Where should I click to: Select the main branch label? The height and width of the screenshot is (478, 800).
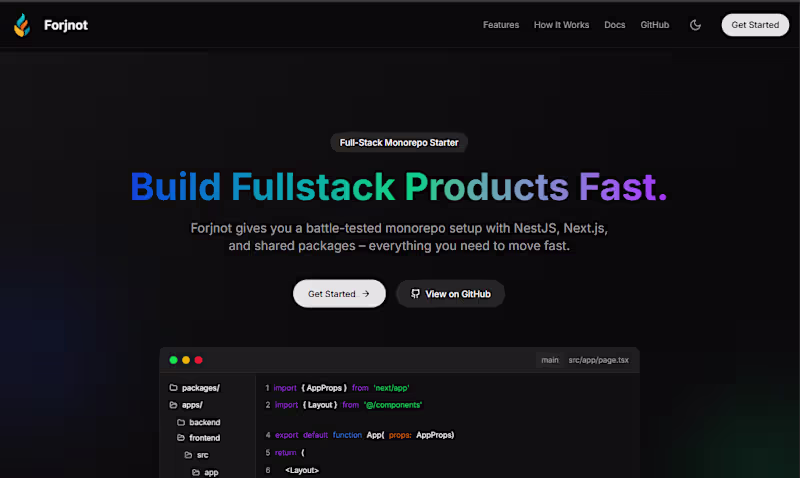coord(549,360)
